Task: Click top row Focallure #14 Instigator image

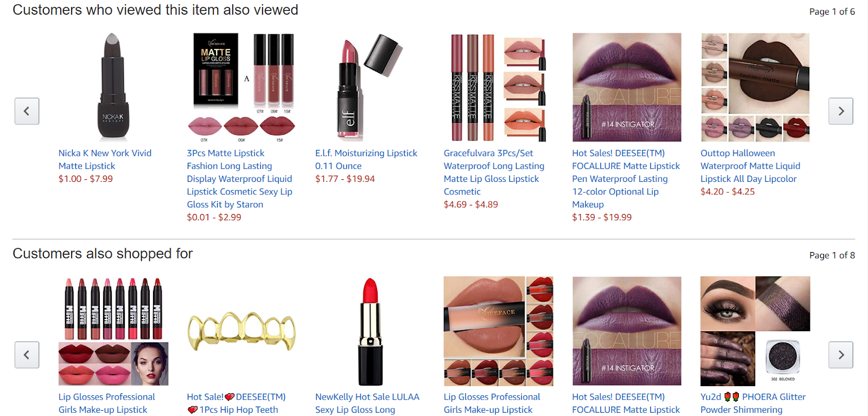Action: [x=627, y=87]
